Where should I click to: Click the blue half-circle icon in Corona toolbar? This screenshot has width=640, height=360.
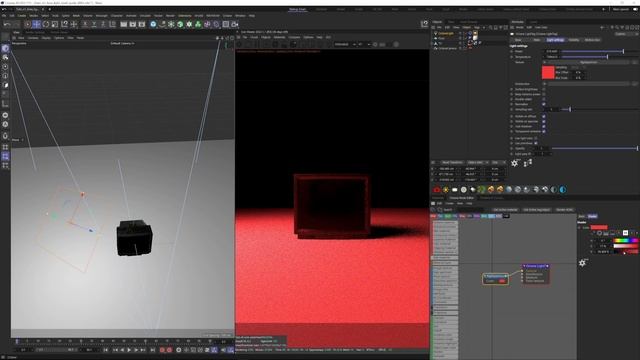tap(563, 189)
